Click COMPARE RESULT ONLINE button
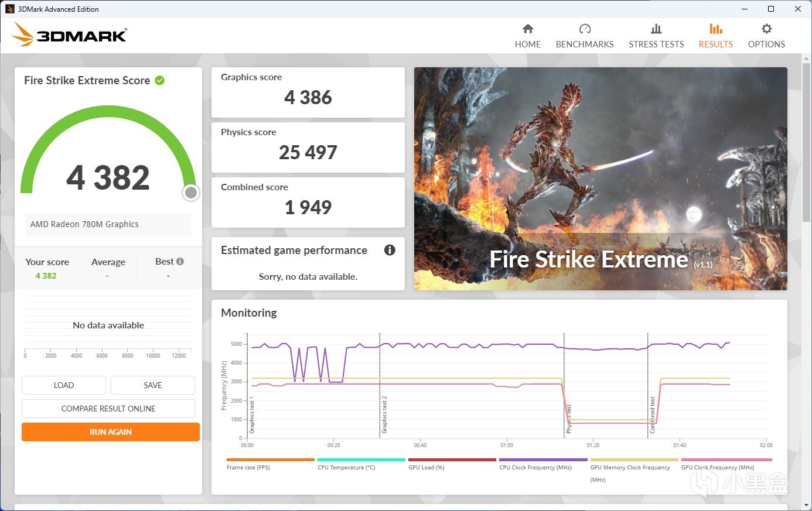 (x=108, y=409)
